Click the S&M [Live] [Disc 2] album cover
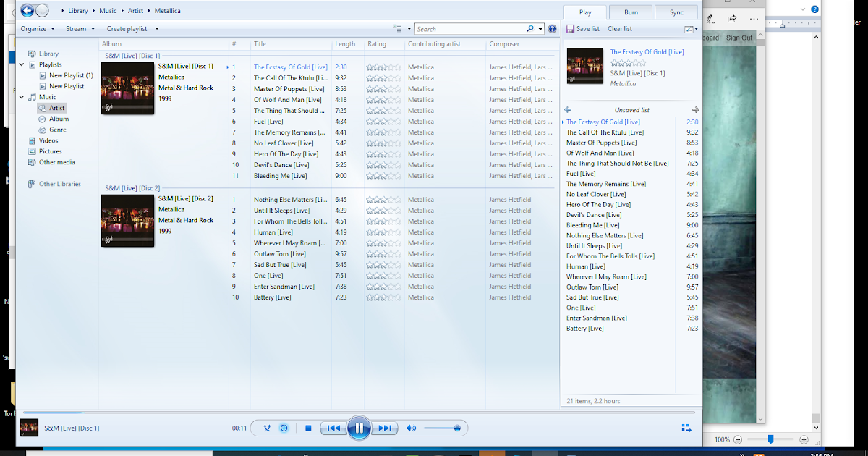This screenshot has height=456, width=868. click(x=127, y=220)
